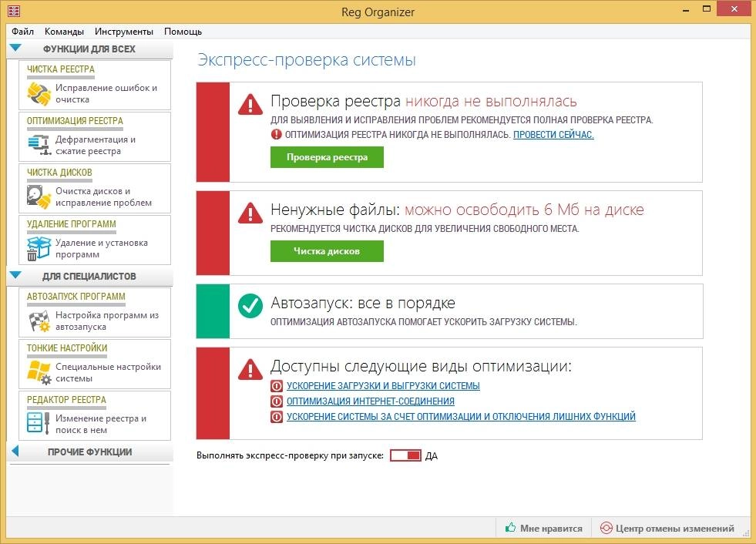Close the Reg Organizer window

pyautogui.click(x=734, y=8)
